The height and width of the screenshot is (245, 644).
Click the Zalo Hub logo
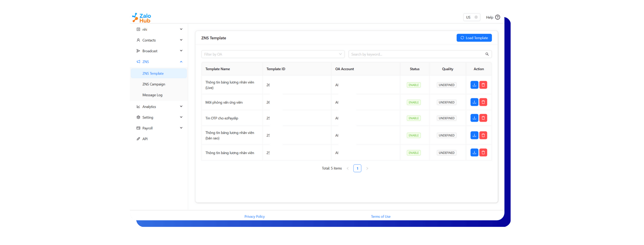click(142, 17)
